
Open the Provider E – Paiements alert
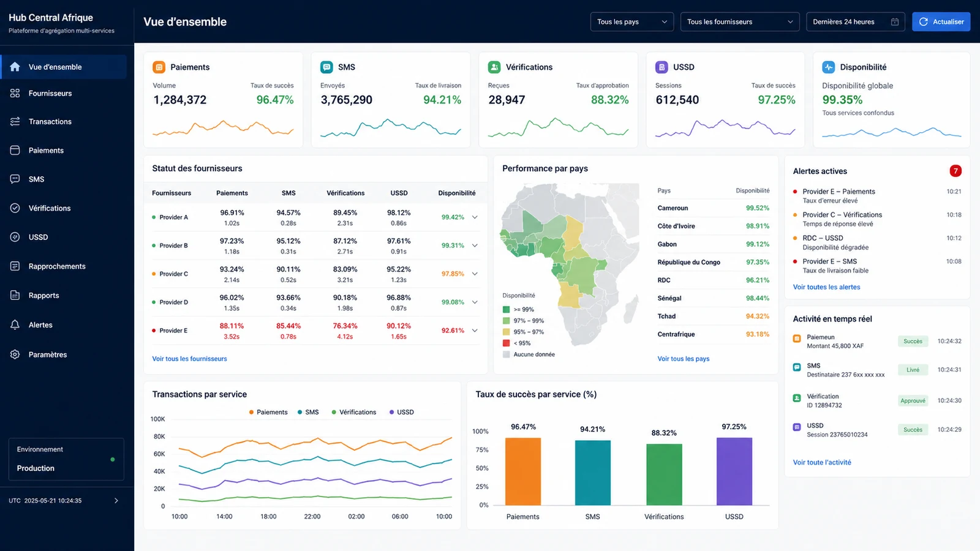click(x=877, y=196)
